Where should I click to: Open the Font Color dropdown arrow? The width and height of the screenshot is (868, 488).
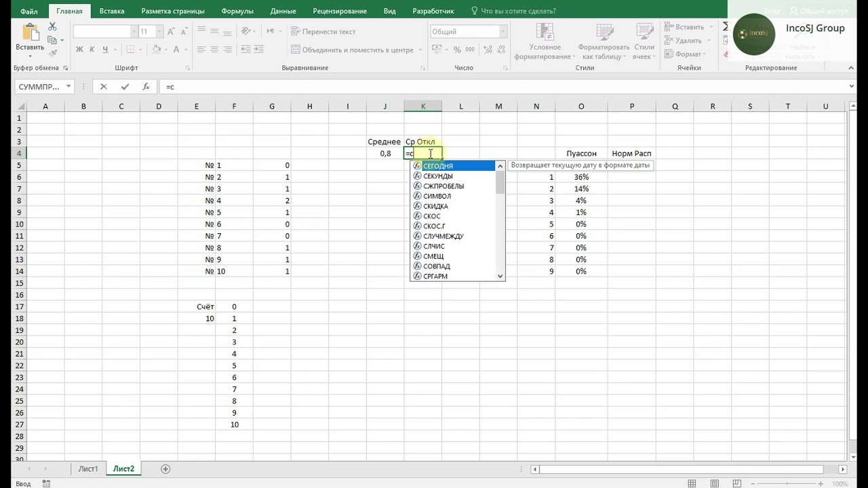pos(186,49)
